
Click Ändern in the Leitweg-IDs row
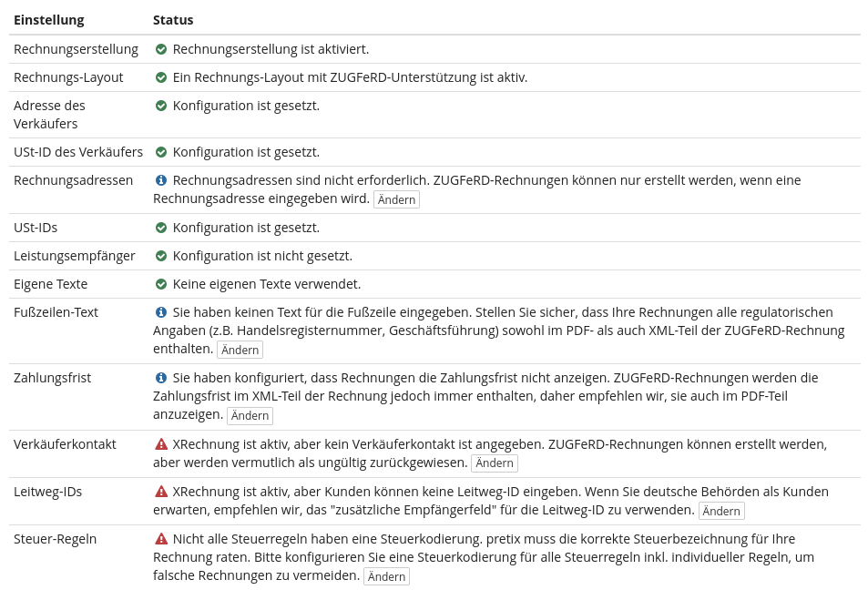click(721, 511)
